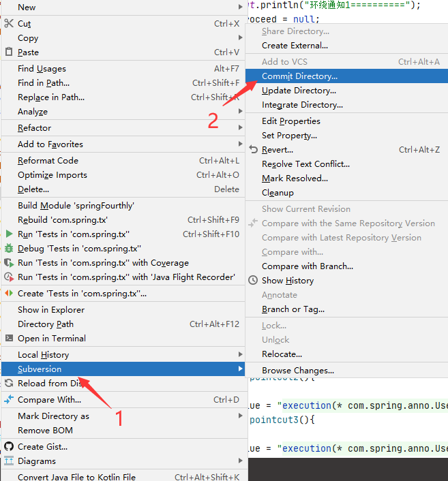Choose Relocate... menu entry
This screenshot has width=448, height=481.
pos(346,354)
